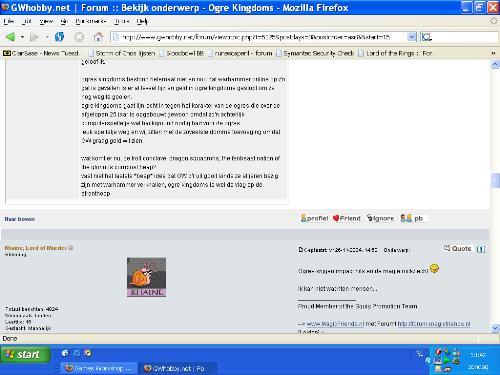Click the Ignore user icon

tap(380, 218)
